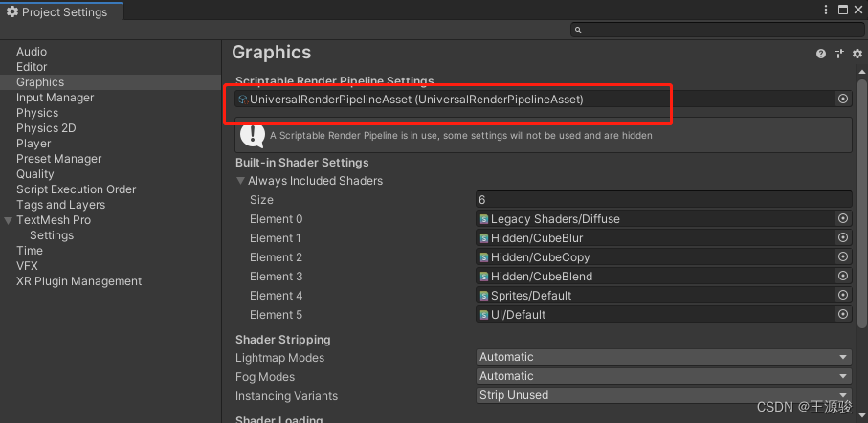
Task: Open Tags and Layers settings
Action: [60, 205]
